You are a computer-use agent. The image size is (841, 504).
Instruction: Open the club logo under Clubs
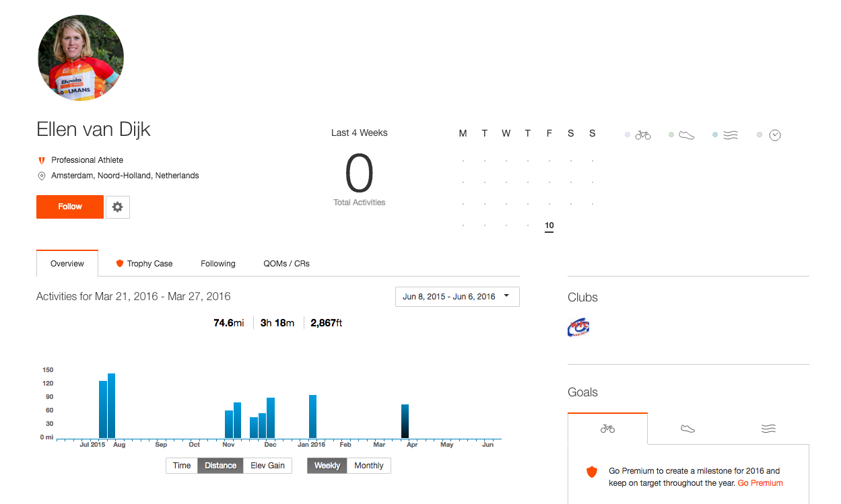[578, 328]
